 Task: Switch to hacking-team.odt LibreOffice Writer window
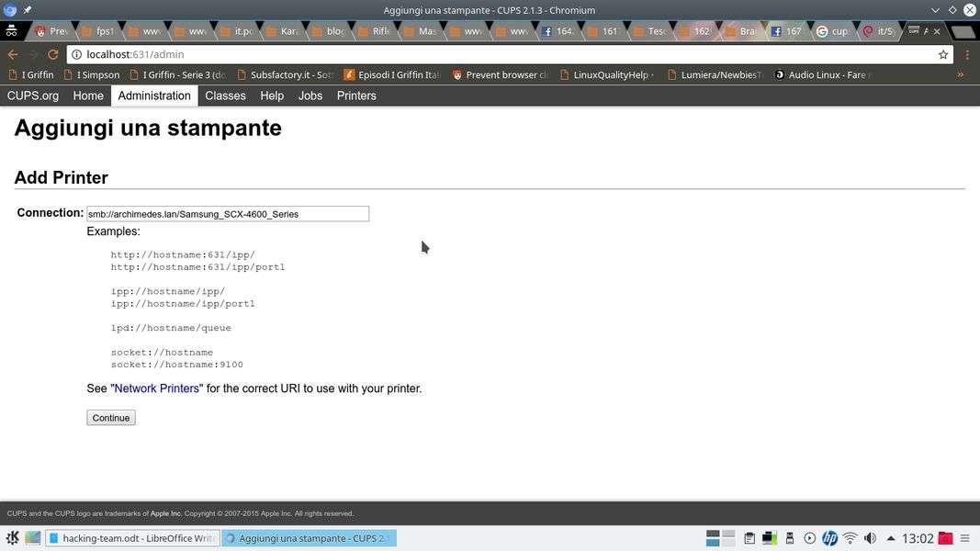click(x=133, y=538)
